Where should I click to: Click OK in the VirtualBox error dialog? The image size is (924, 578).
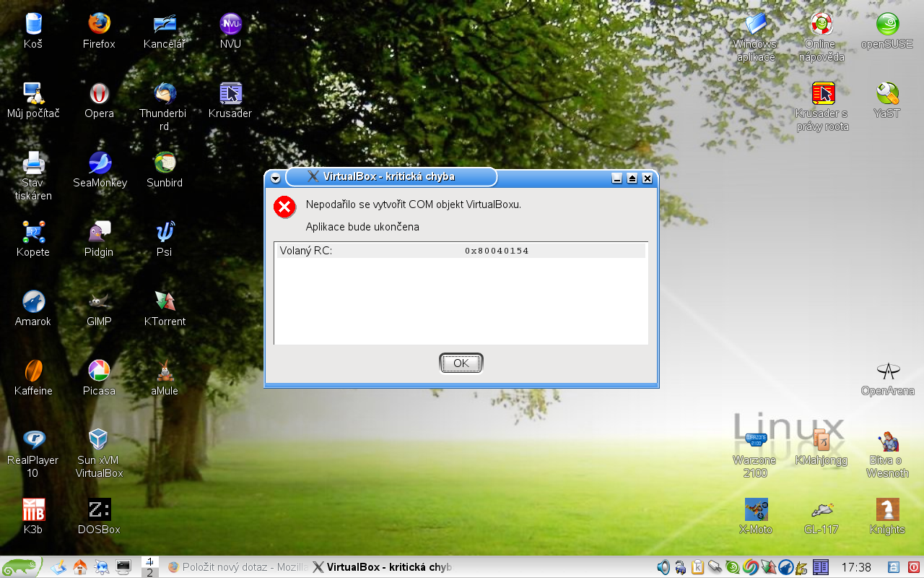[x=461, y=363]
